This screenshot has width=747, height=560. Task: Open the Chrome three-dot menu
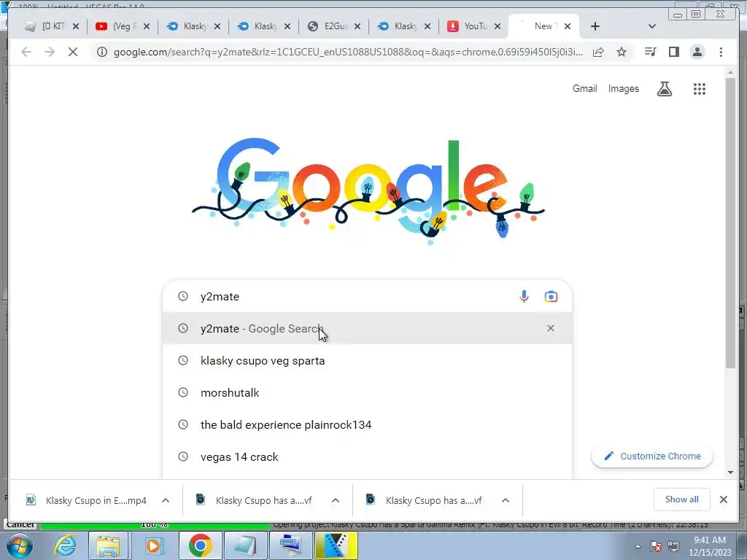[721, 52]
